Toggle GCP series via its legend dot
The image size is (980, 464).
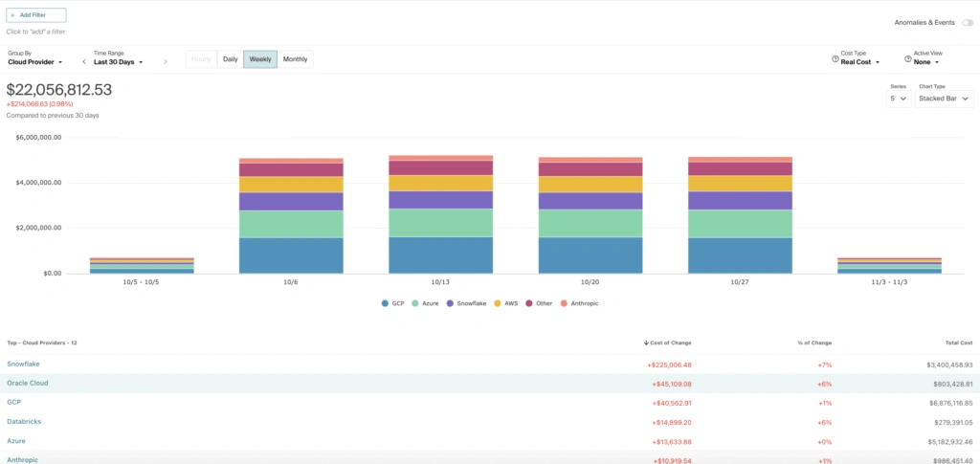(x=385, y=303)
